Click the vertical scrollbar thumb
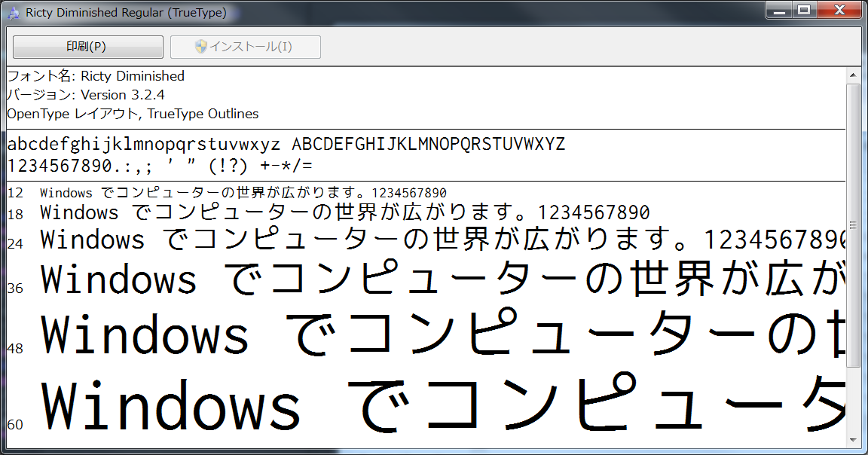The image size is (868, 455). (x=854, y=224)
